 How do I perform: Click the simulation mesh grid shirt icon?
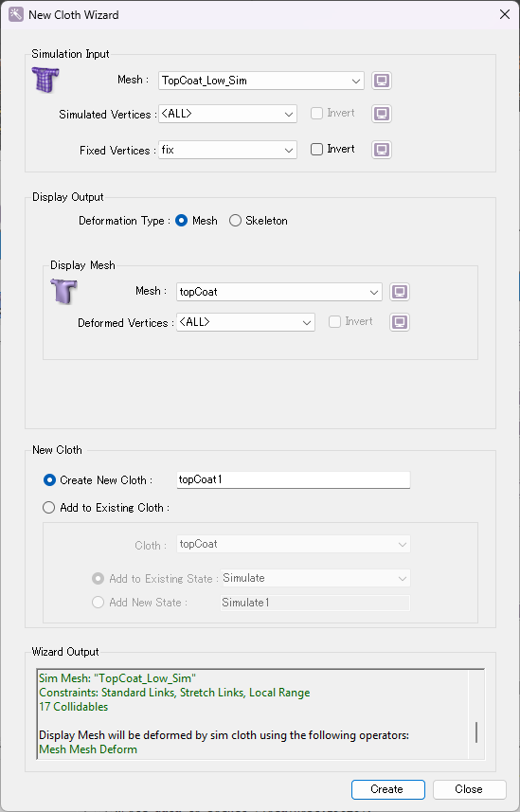45,80
